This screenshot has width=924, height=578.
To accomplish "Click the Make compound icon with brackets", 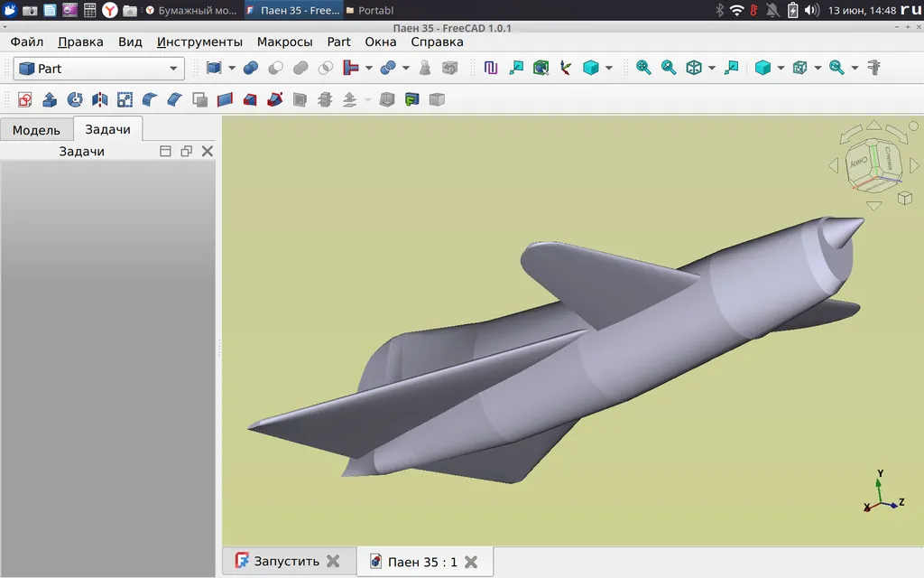I will [213, 68].
